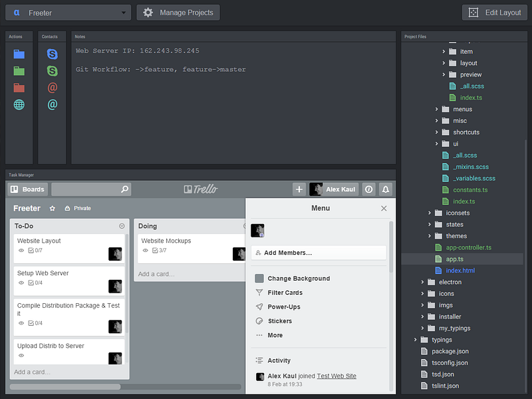This screenshot has width=532, height=399.
Task: Open the Test Web Site link
Action: pos(336,376)
